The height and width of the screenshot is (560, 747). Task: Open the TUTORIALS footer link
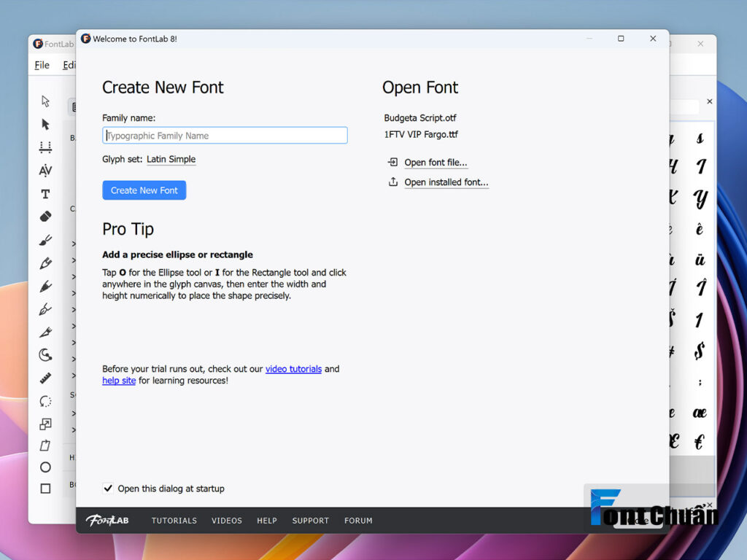tap(174, 521)
